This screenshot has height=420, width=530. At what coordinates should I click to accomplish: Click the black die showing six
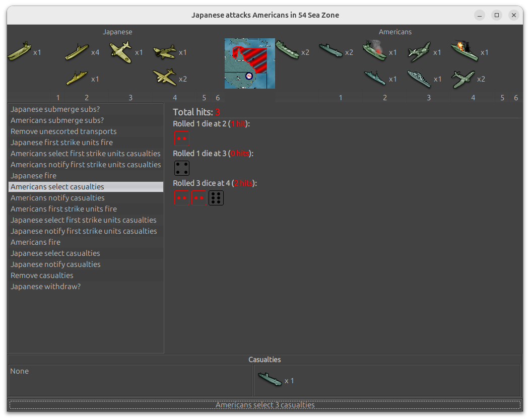click(x=216, y=198)
